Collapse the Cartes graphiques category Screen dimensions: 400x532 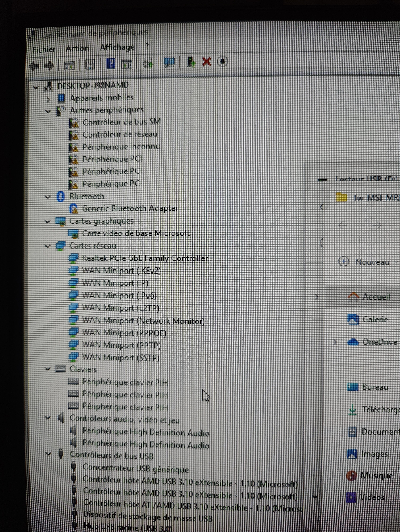[48, 221]
